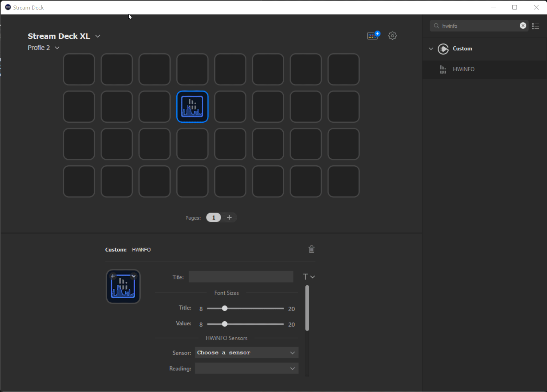Add custom icon via plus on preview
Screen dimensions: 547x392
113,276
